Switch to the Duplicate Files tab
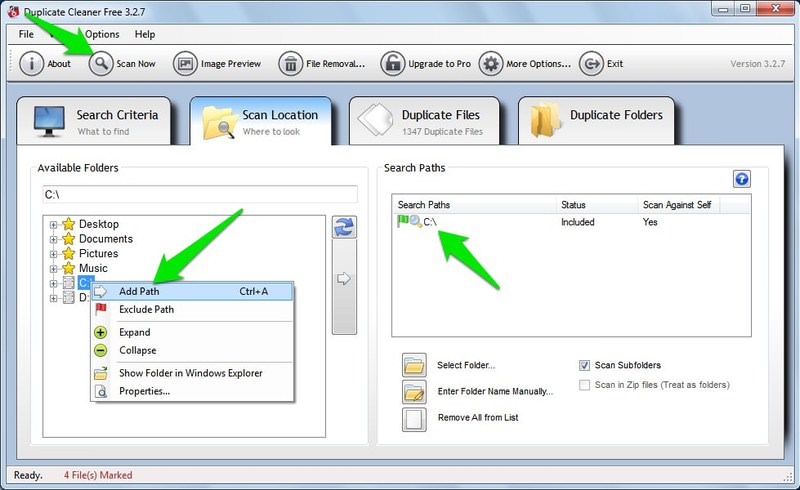The width and height of the screenshot is (800, 490). tap(424, 121)
